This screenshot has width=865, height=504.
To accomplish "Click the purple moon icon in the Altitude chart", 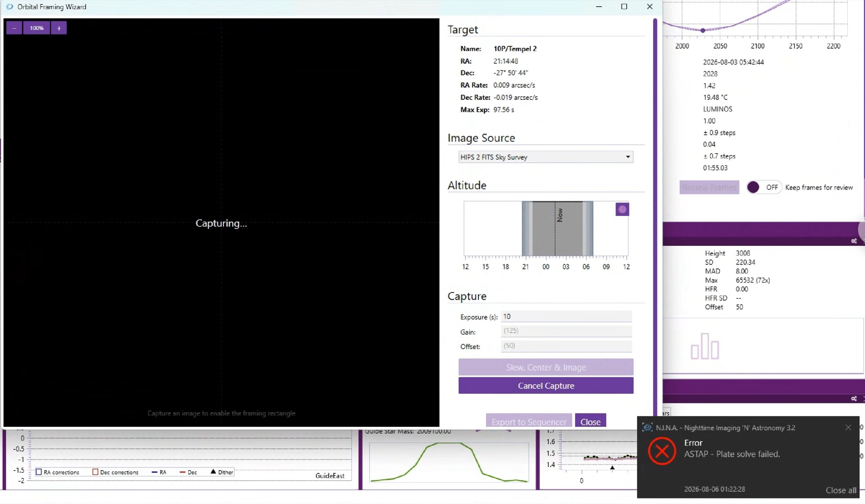I will pos(622,210).
